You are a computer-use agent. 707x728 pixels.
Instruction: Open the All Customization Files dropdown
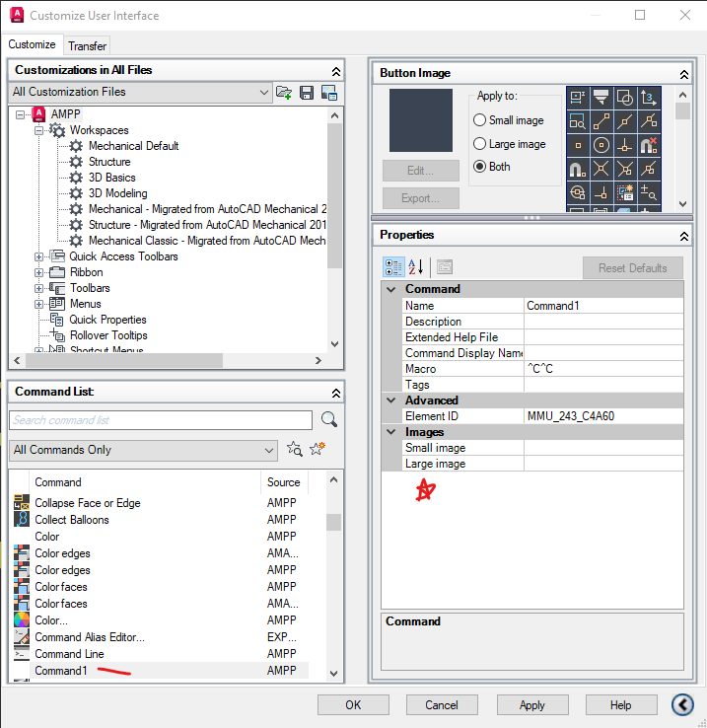(139, 92)
